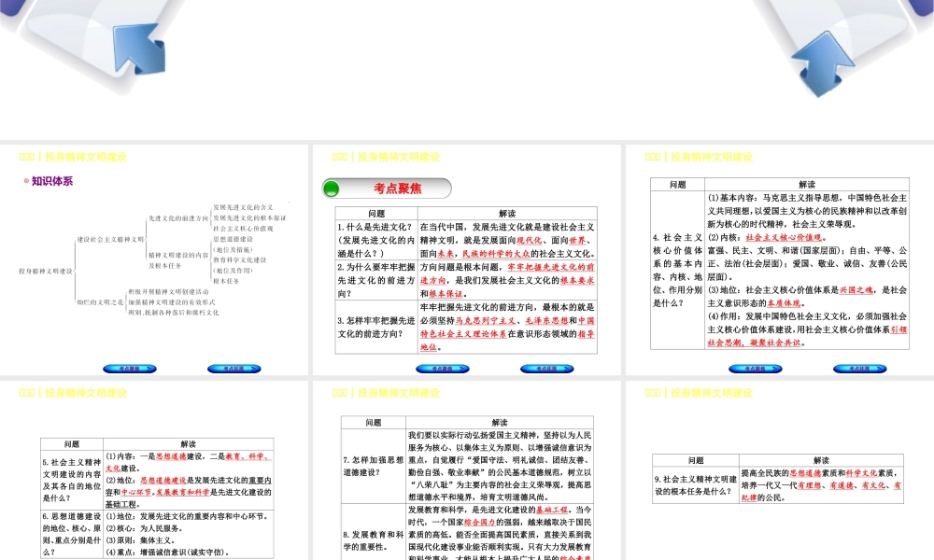Click left blue pill button under 考点聚焦 slide
This screenshot has width=934, height=560.
pos(443,369)
